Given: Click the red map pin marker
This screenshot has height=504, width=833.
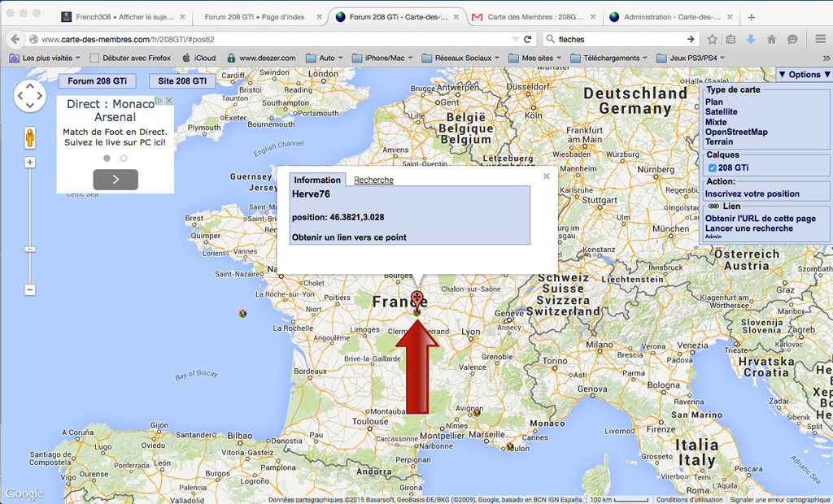Looking at the screenshot, I should [417, 300].
